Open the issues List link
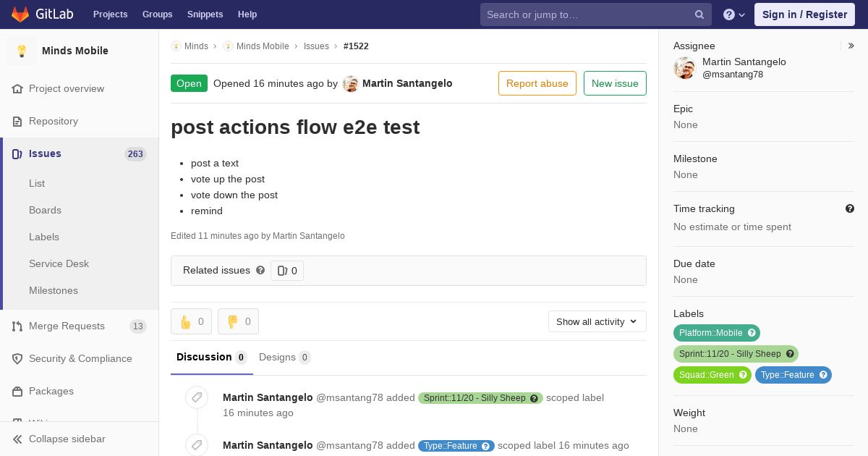The height and width of the screenshot is (456, 868). (37, 184)
